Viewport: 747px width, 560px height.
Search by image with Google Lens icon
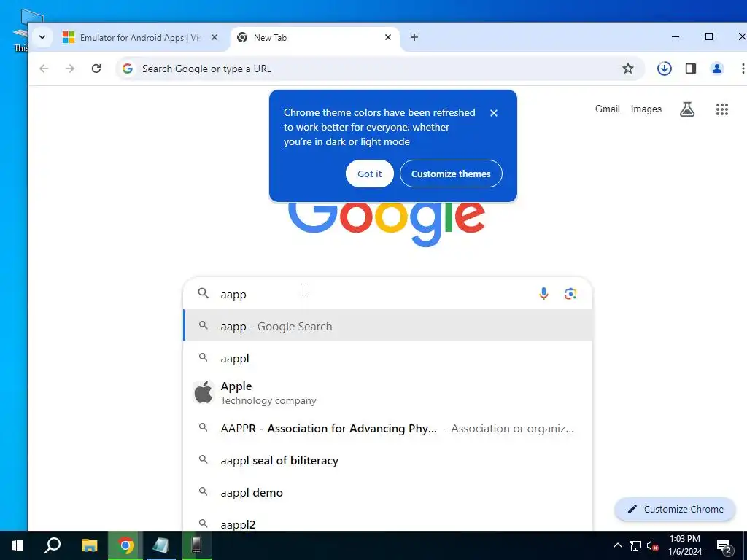pos(570,294)
